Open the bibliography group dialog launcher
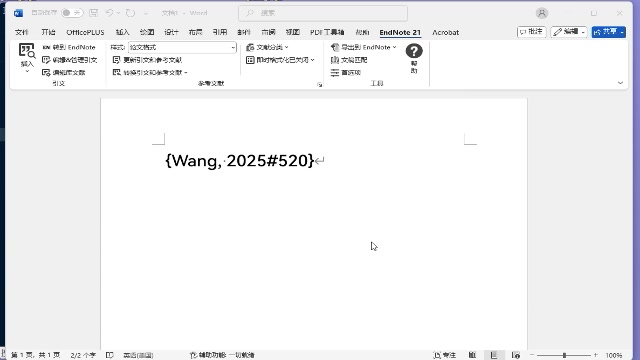The height and width of the screenshot is (360, 640). [x=320, y=84]
